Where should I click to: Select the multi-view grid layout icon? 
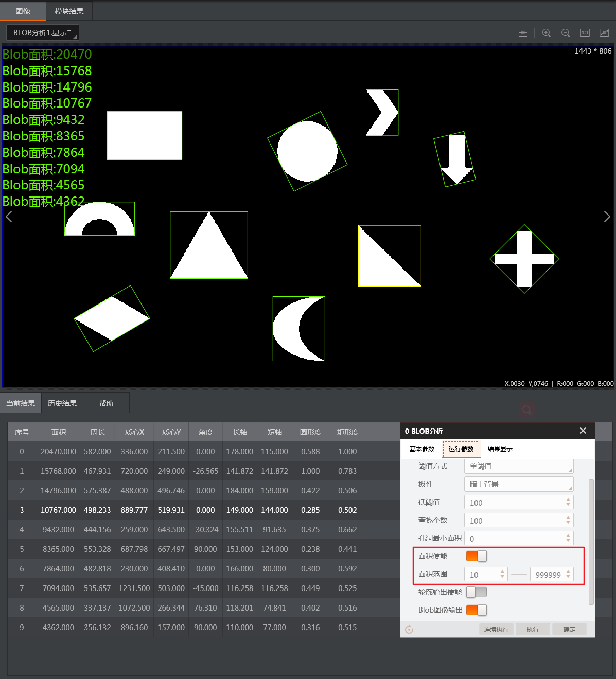[523, 32]
